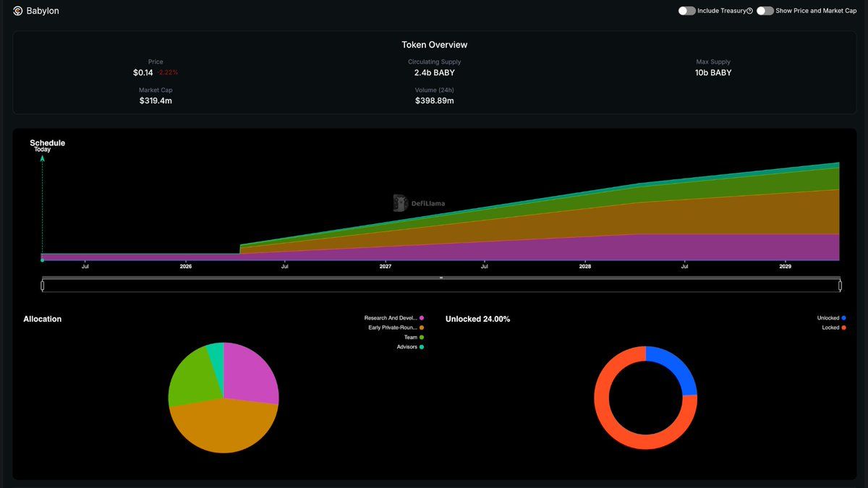Click the Early Private-Roun... legend dot
The width and height of the screenshot is (868, 488).
click(x=422, y=328)
